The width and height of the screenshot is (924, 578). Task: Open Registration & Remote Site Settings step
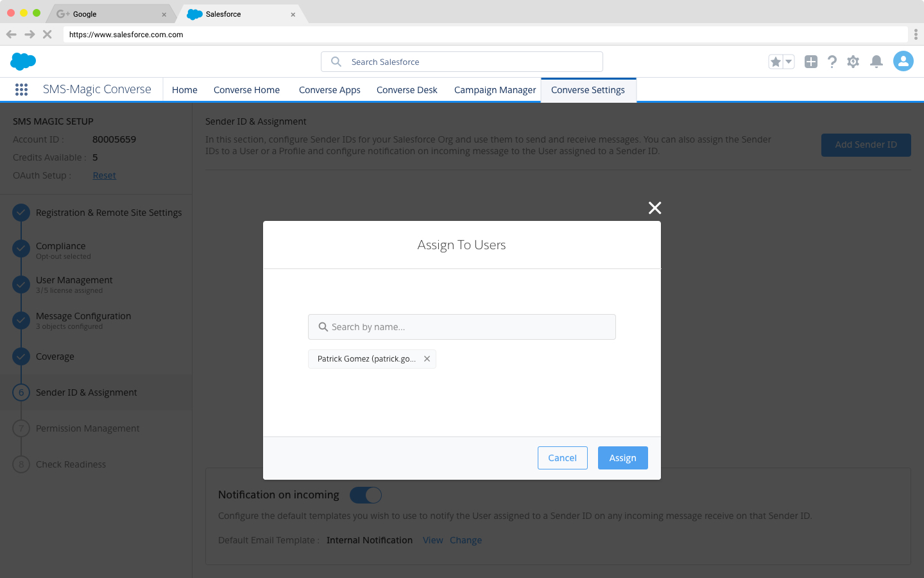[109, 213]
